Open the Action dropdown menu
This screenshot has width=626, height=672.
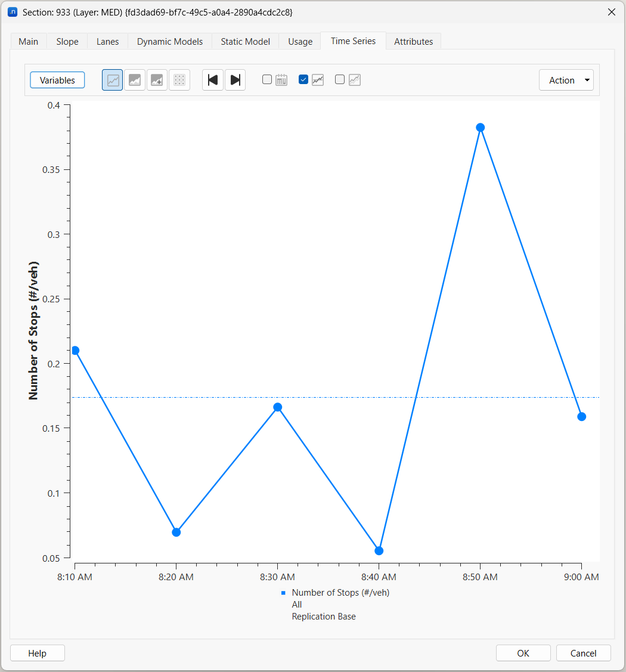[566, 80]
